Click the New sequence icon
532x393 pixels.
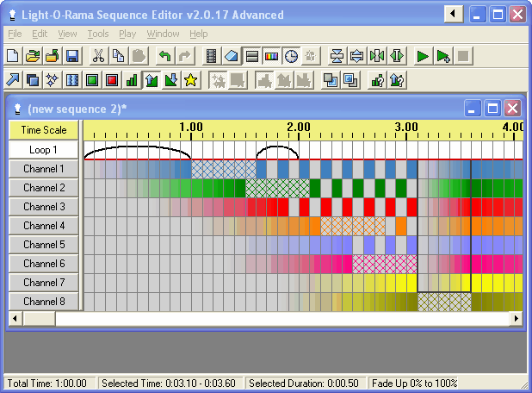point(13,56)
